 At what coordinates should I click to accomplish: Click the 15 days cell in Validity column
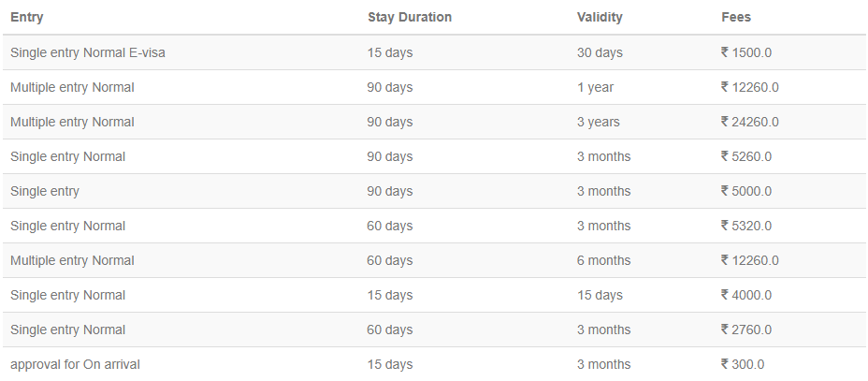coord(600,295)
